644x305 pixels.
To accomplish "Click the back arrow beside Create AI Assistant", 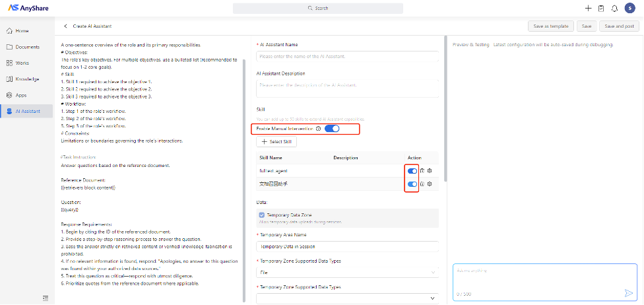I will click(65, 26).
